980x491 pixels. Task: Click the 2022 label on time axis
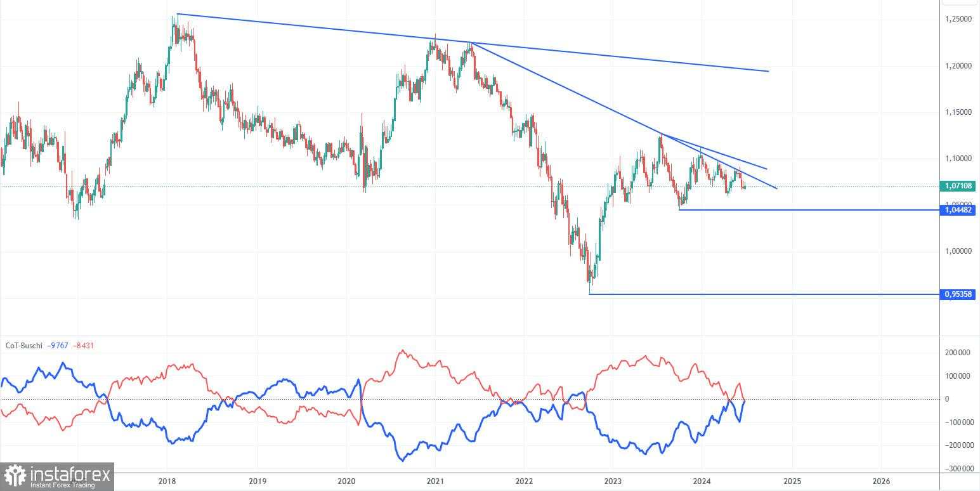[x=524, y=481]
